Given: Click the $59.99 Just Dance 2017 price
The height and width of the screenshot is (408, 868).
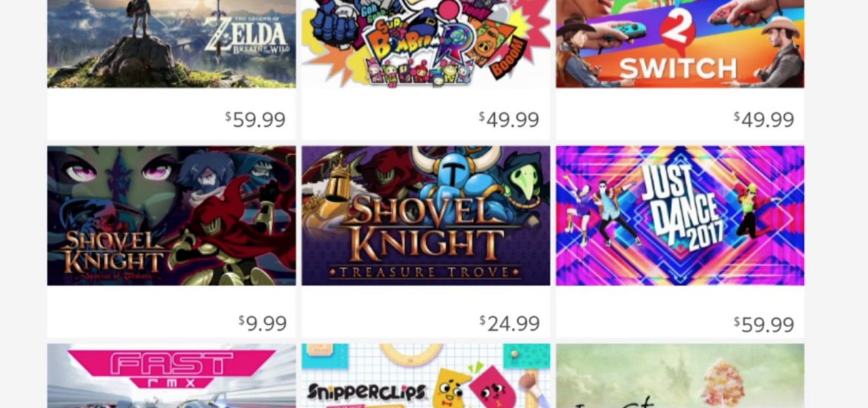Looking at the screenshot, I should click(764, 324).
